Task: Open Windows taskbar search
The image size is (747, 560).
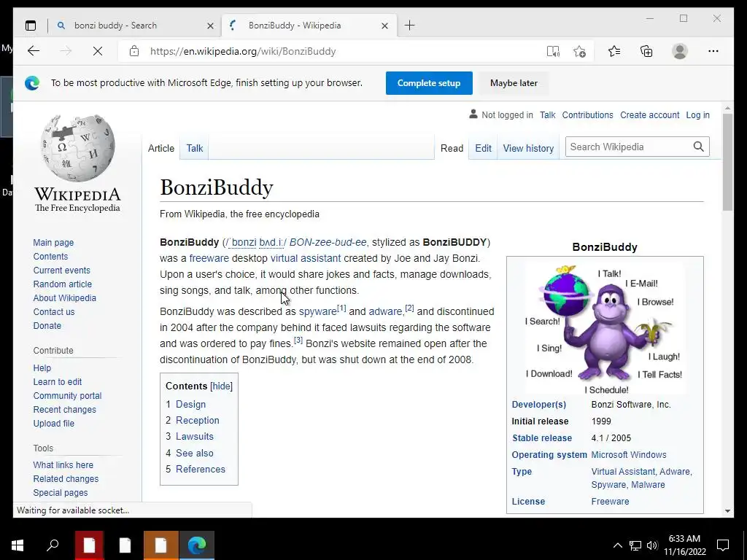Action: pos(53,545)
